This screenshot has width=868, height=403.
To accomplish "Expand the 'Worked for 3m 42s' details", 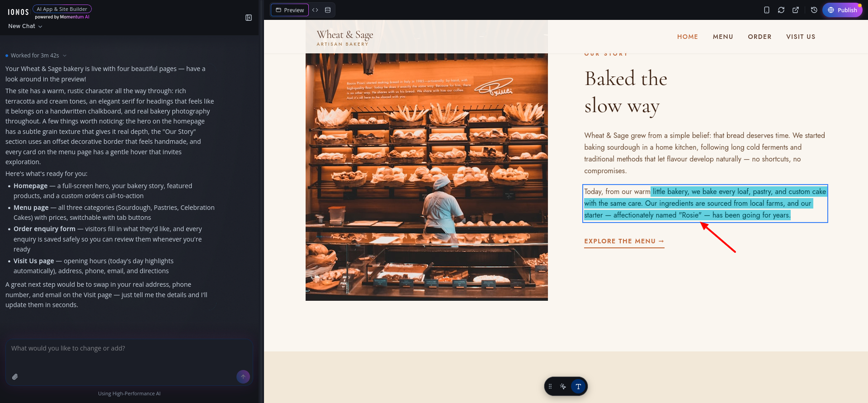I will [x=36, y=56].
